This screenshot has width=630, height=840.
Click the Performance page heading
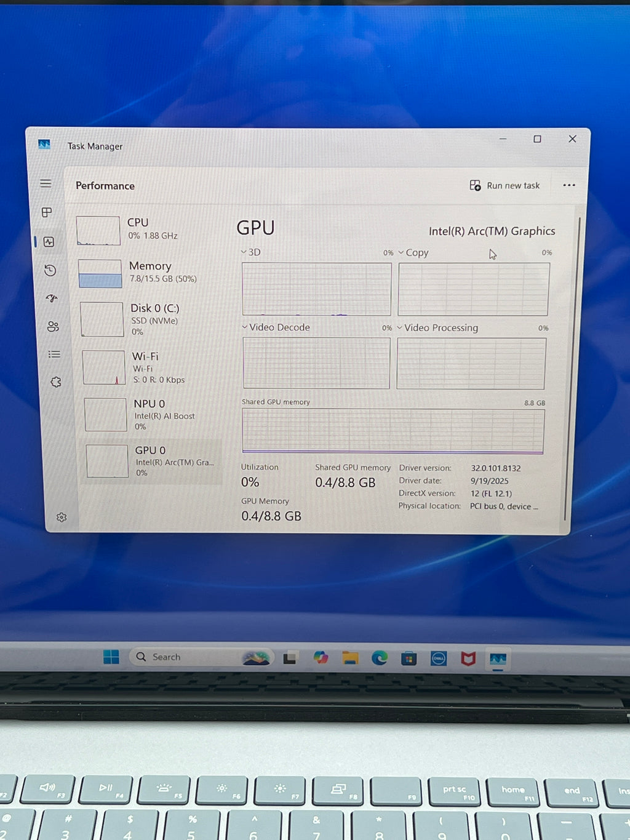(105, 186)
